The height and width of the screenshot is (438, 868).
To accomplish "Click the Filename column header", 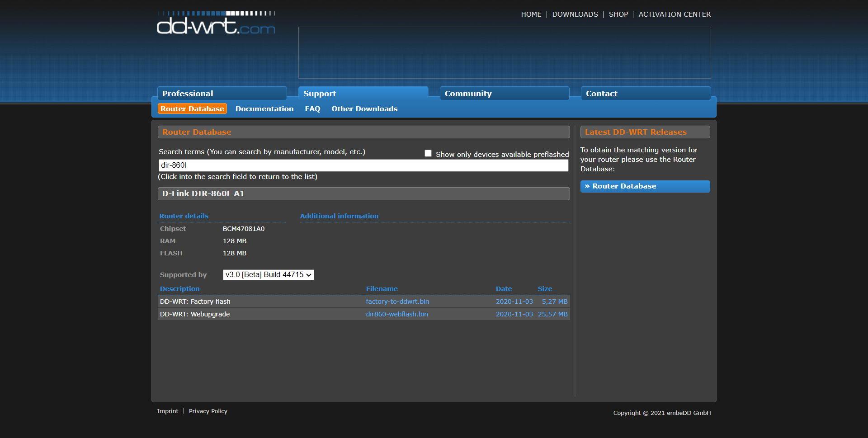I will (x=382, y=289).
